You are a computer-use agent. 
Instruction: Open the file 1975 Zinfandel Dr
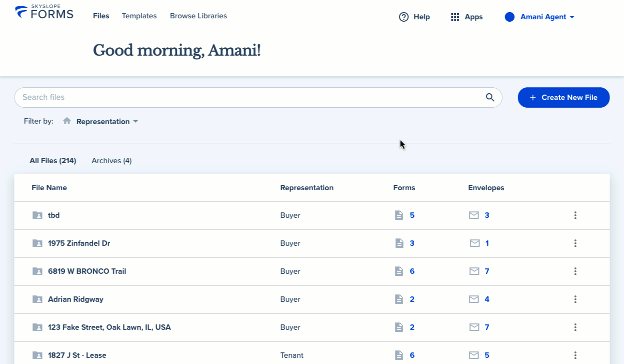(79, 243)
